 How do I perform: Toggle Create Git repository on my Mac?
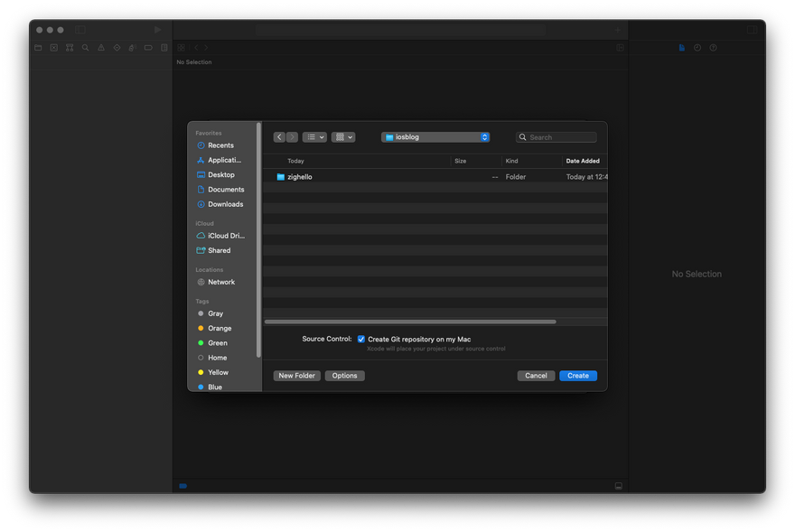[x=361, y=340]
